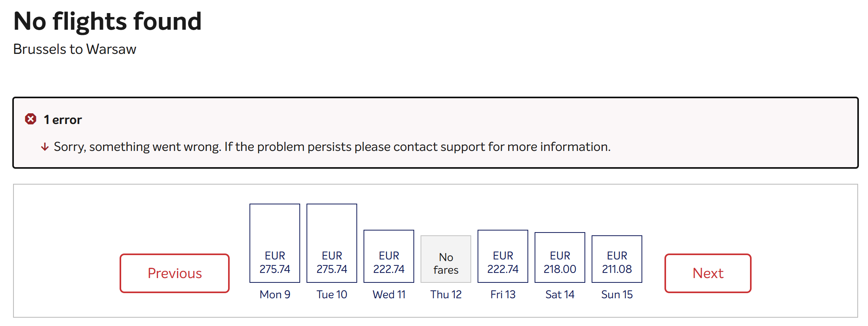Pick Fri 13 fare EUR 222.74

tap(503, 256)
